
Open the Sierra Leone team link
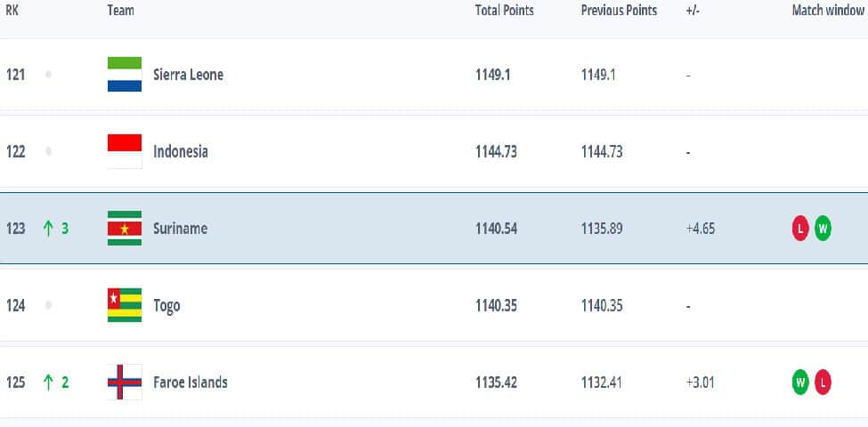188,75
